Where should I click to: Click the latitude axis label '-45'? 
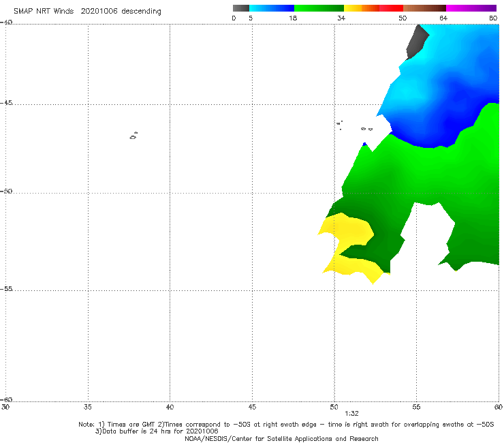tap(6, 103)
